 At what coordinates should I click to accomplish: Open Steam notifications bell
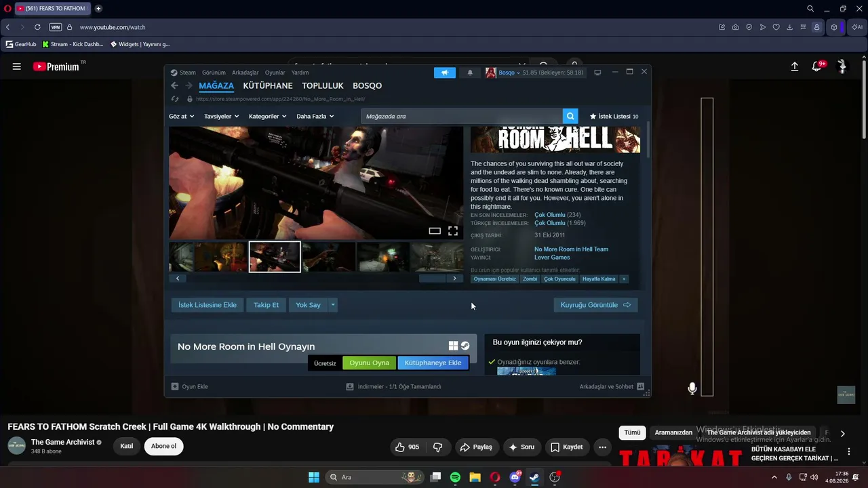click(x=470, y=73)
